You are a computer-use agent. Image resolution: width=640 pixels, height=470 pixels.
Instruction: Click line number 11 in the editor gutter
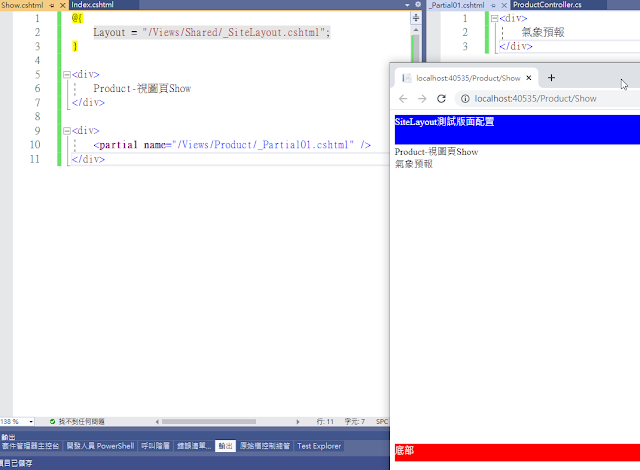point(35,159)
